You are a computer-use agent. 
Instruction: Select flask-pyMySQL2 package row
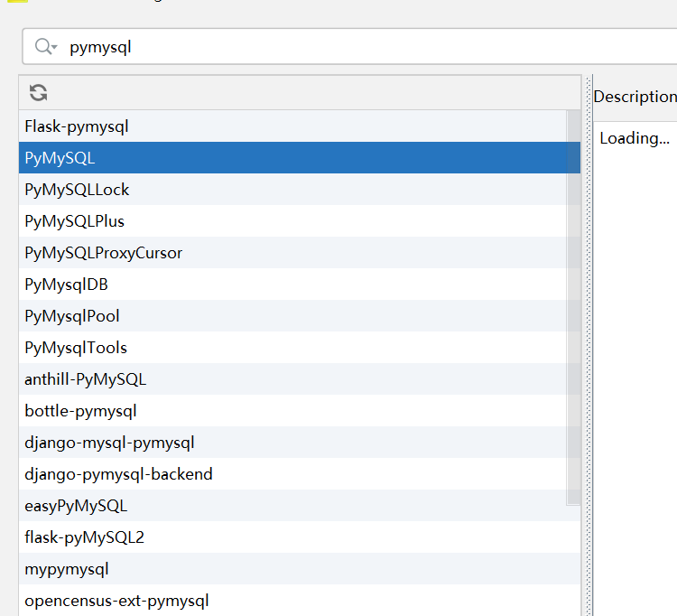[x=300, y=537]
